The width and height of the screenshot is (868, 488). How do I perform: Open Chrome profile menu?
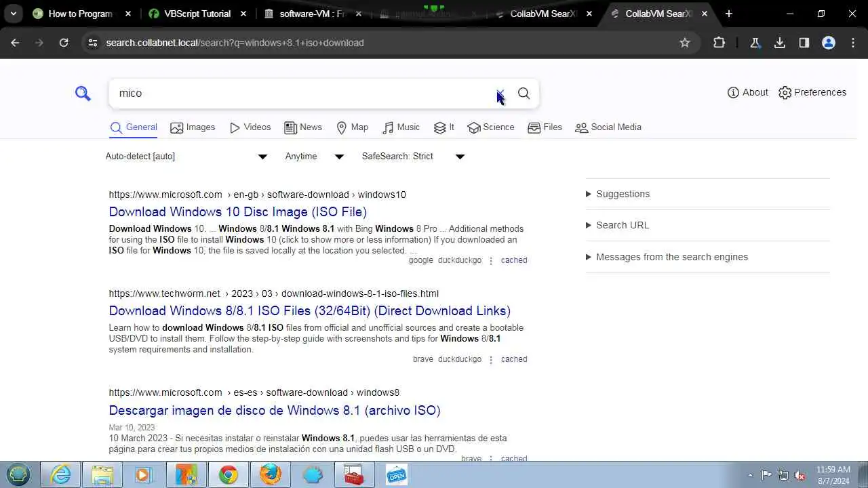pos(829,43)
